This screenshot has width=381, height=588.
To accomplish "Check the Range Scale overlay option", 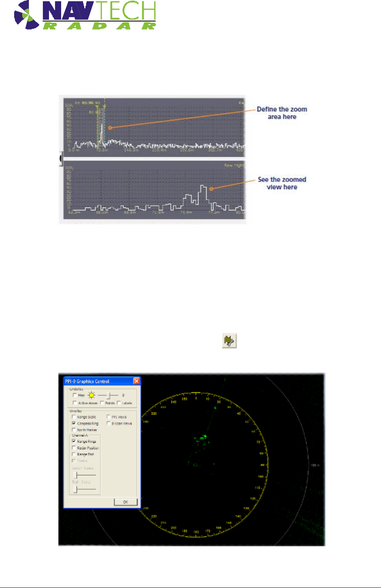I will click(74, 417).
